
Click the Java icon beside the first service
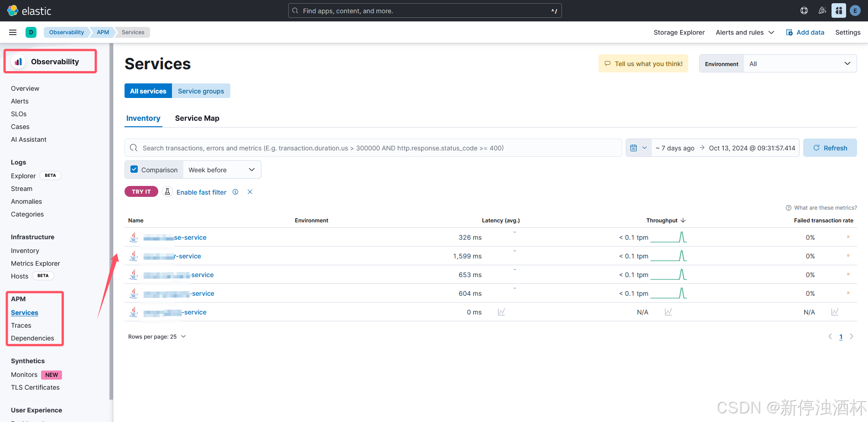click(x=134, y=237)
